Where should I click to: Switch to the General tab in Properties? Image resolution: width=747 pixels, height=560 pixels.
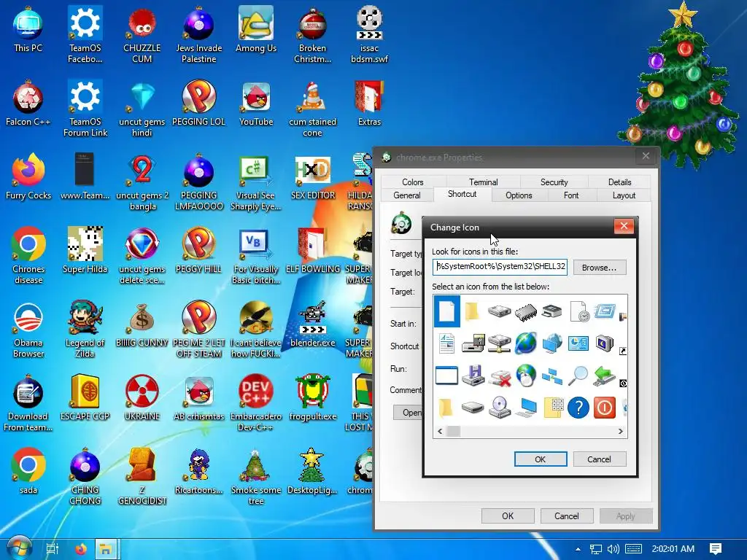coord(407,195)
